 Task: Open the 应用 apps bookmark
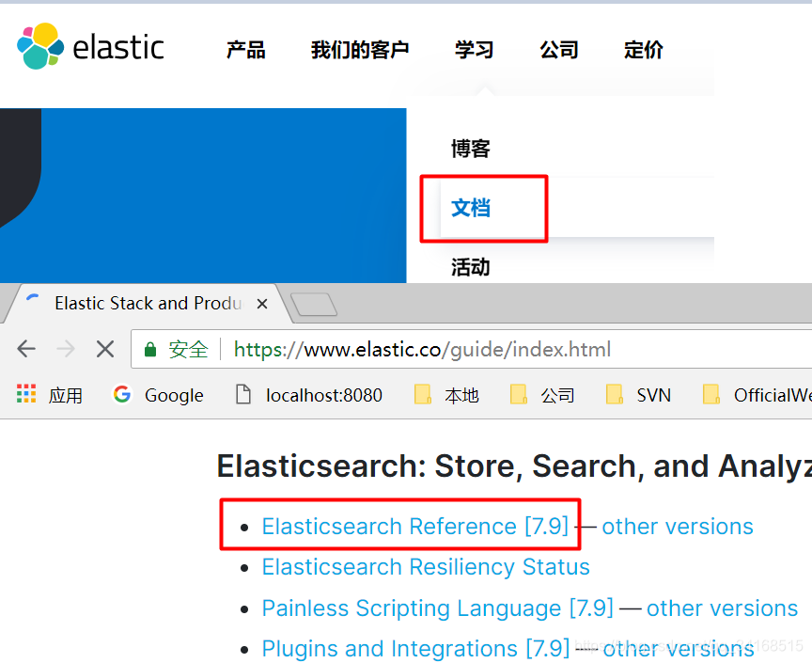click(50, 395)
